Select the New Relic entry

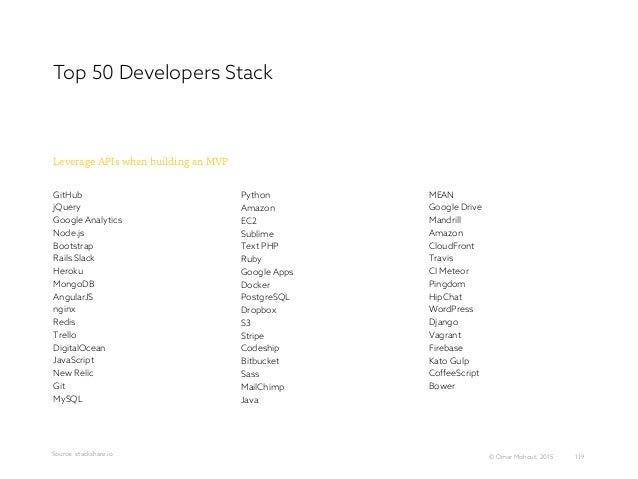(x=73, y=373)
